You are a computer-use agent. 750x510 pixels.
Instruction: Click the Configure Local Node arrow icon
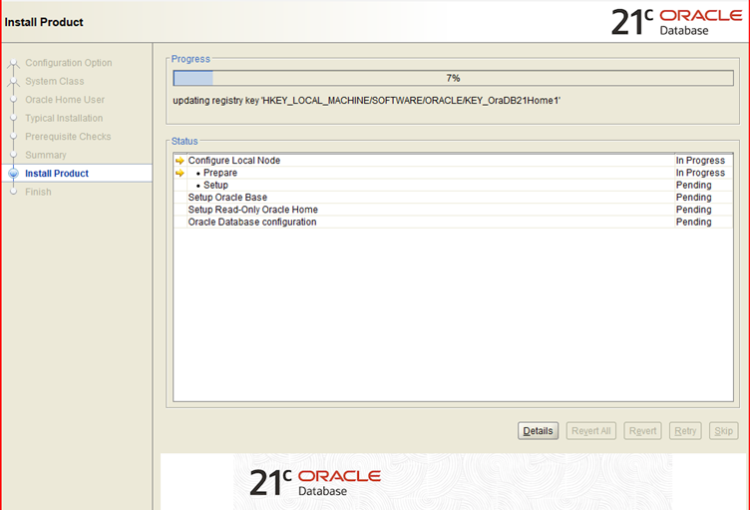point(180,161)
